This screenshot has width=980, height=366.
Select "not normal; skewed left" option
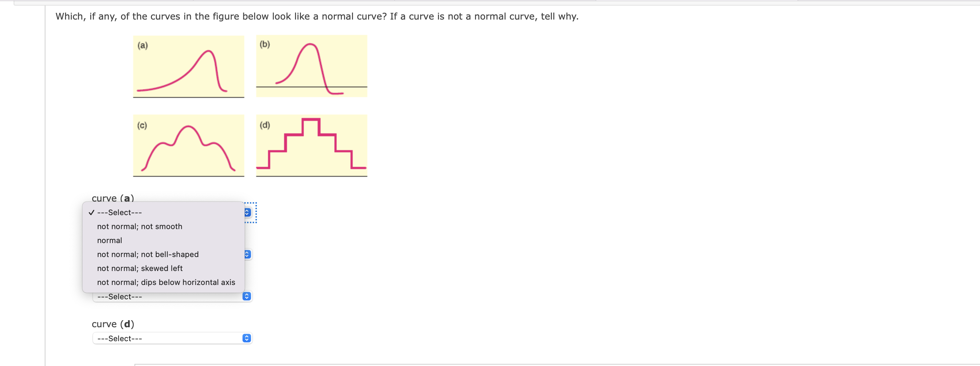tap(139, 268)
